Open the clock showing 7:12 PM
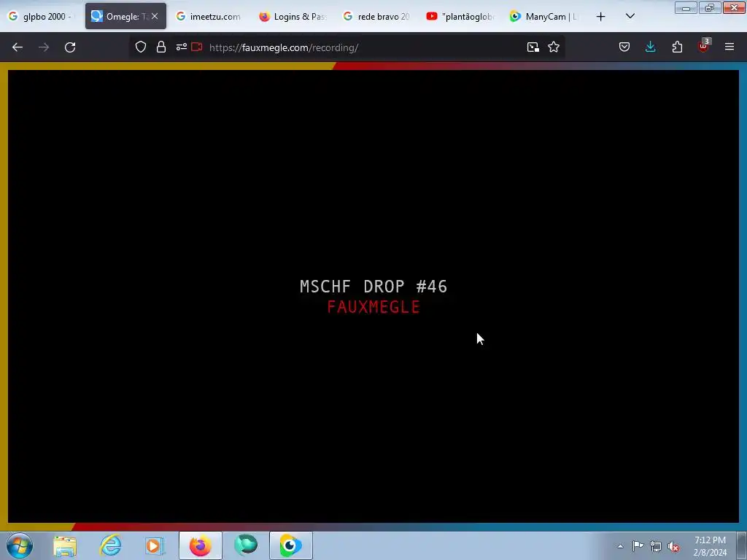 pos(710,546)
